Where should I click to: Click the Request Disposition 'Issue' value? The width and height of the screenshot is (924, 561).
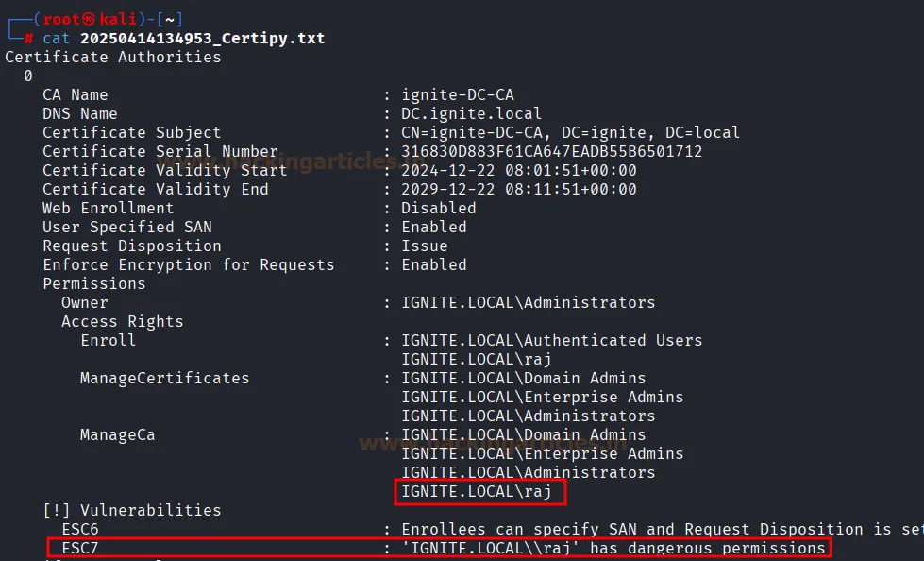click(425, 246)
